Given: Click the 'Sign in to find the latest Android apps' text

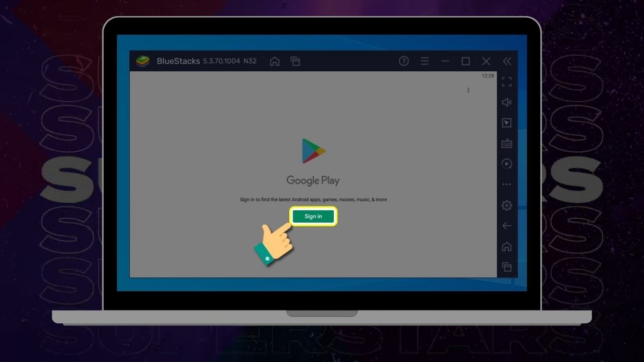Looking at the screenshot, I should click(313, 200).
